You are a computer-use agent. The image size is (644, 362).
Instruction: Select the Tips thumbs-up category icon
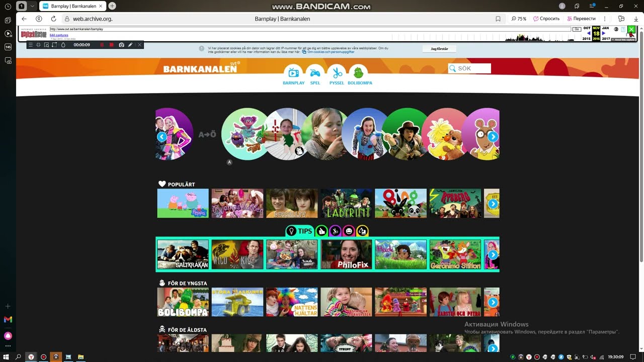click(x=321, y=231)
